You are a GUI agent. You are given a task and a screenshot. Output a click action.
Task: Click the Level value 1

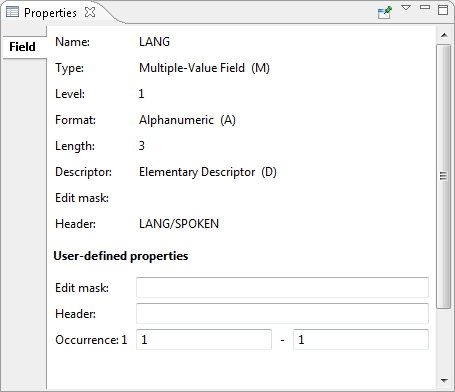pyautogui.click(x=141, y=94)
